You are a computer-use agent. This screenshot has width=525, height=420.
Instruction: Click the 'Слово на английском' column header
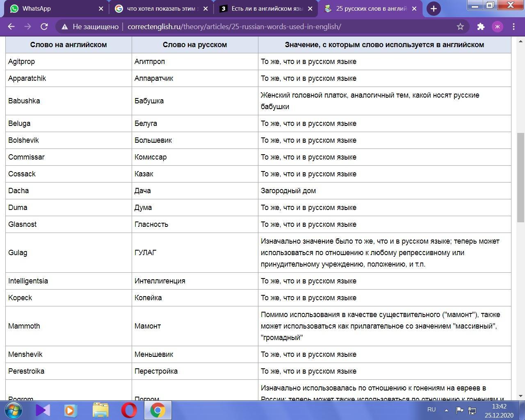[x=68, y=45]
